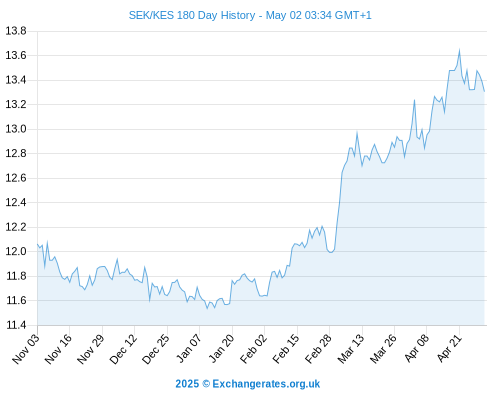This screenshot has height=400, width=495.
Task: Click the Feb 28 x-axis date label
Action: [x=318, y=348]
